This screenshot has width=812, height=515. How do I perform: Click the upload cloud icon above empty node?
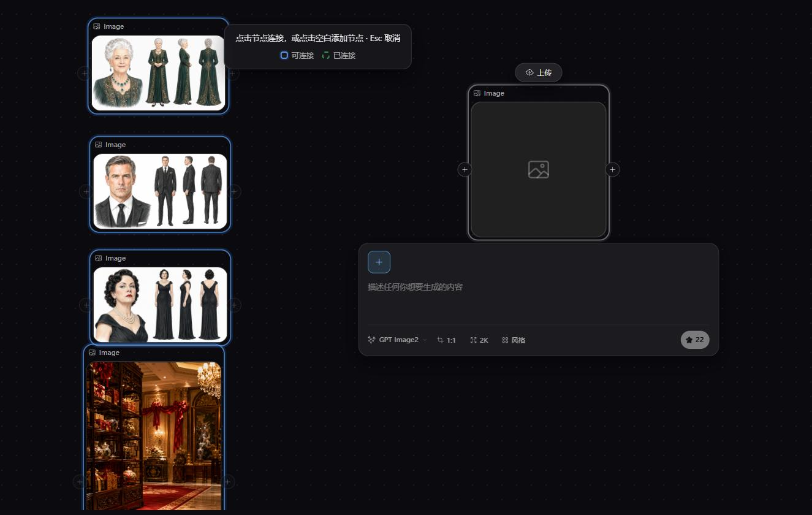[529, 73]
